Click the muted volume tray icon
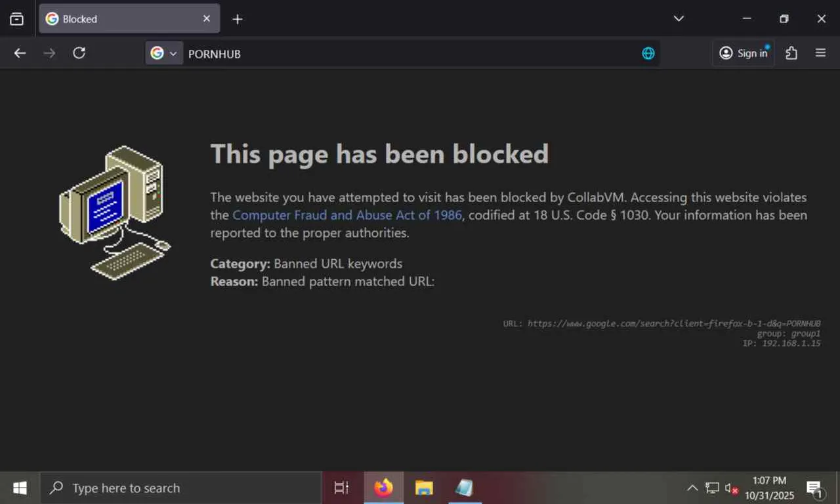The height and width of the screenshot is (504, 840). point(731,488)
